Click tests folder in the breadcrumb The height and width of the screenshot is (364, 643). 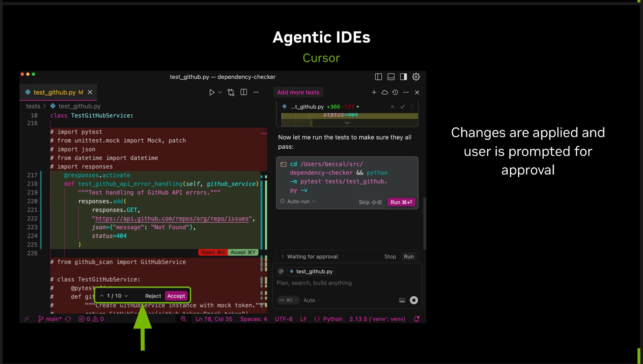[x=33, y=106]
